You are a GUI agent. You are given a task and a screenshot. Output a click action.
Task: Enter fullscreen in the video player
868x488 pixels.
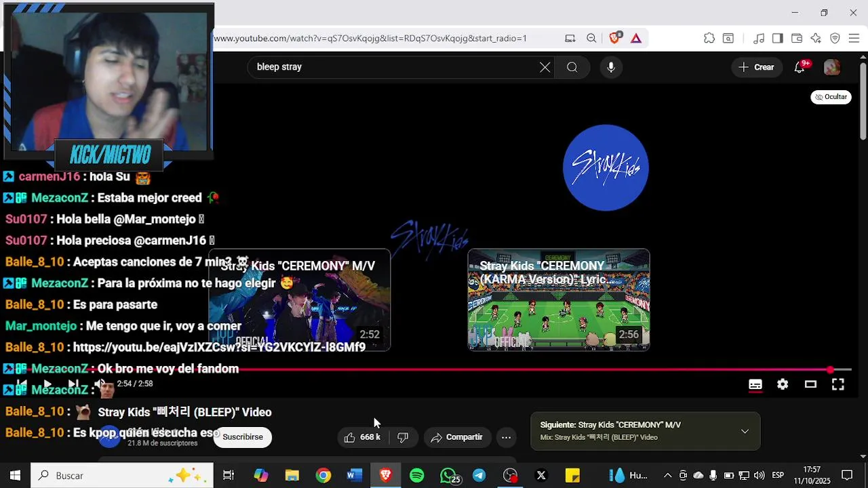(x=838, y=384)
